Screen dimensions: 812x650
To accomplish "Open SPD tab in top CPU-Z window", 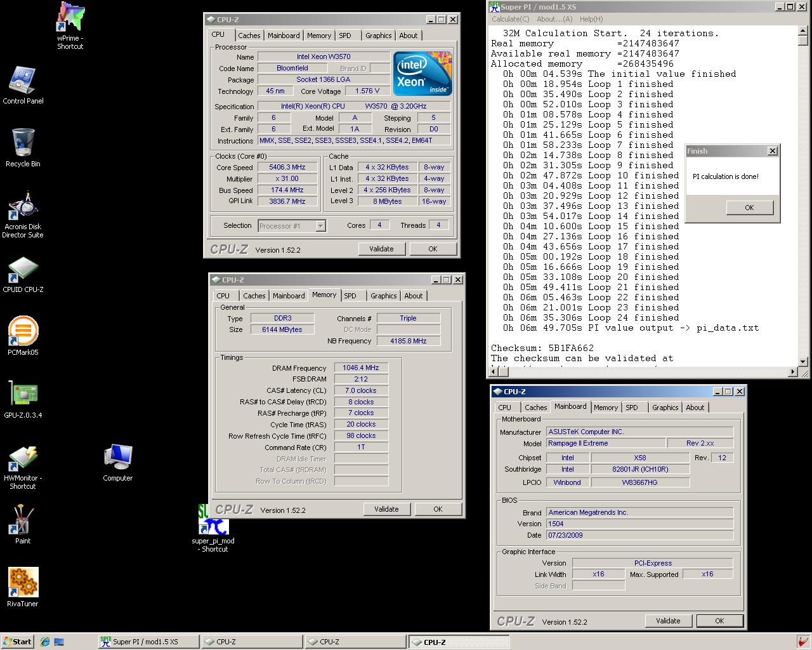I will tap(345, 36).
